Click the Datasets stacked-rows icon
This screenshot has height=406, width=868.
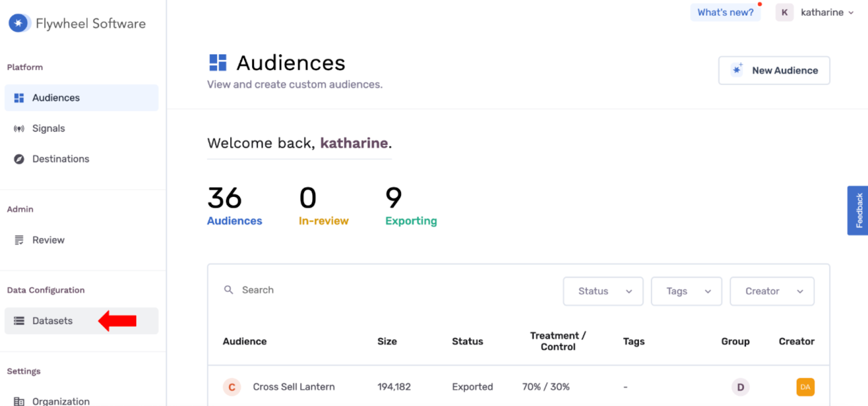[x=19, y=321]
